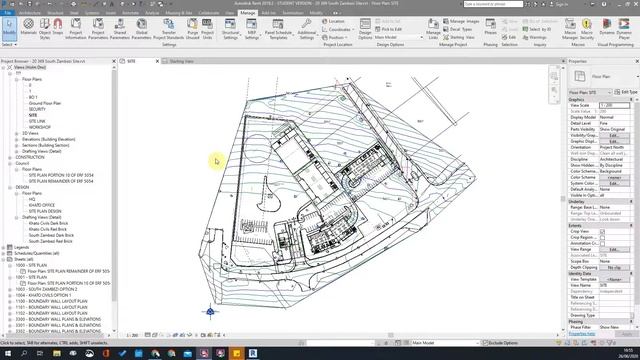This screenshot has width=640, height=360.
Task: Switch to the Annotate ribbon tab
Action: 130,13
